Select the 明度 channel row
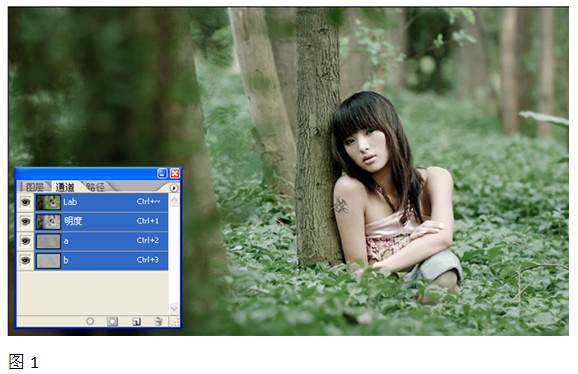The image size is (578, 374). 101,221
